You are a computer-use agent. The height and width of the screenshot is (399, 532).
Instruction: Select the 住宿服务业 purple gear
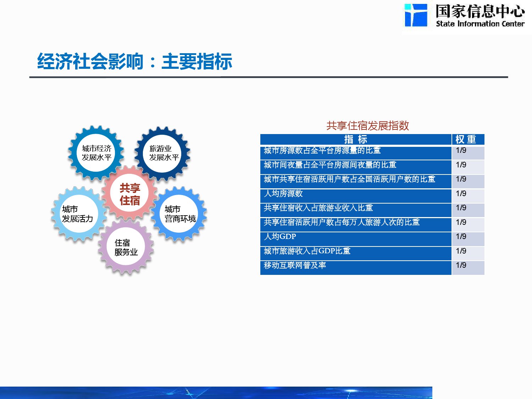(x=126, y=247)
